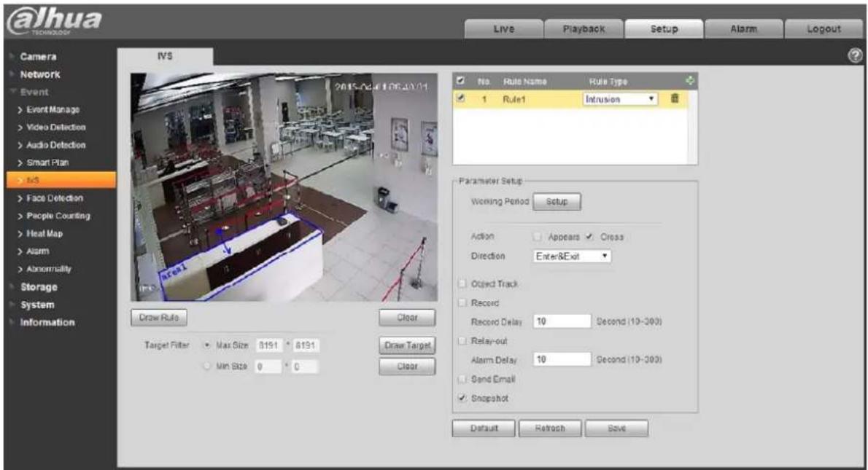The width and height of the screenshot is (868, 470).
Task: Open Face Detection settings
Action: [x=54, y=198]
